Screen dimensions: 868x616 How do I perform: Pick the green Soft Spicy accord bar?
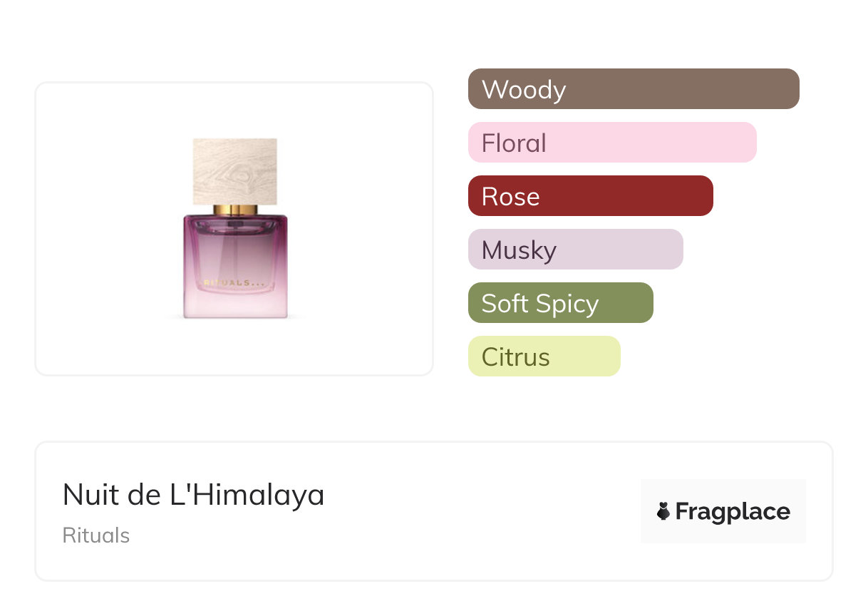pos(560,303)
